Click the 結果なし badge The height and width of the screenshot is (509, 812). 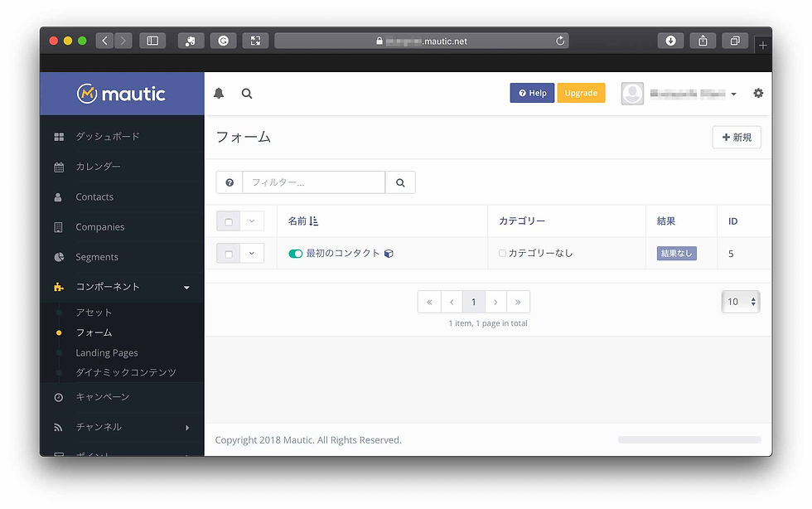click(676, 254)
